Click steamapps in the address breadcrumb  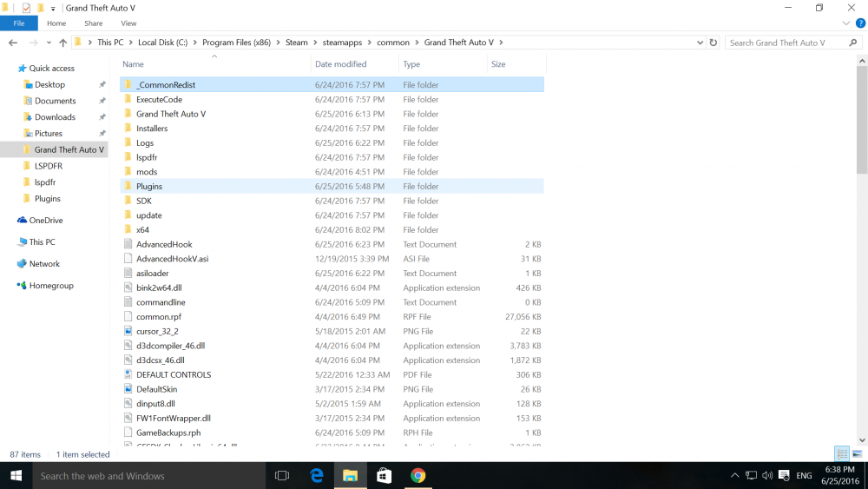pos(342,43)
